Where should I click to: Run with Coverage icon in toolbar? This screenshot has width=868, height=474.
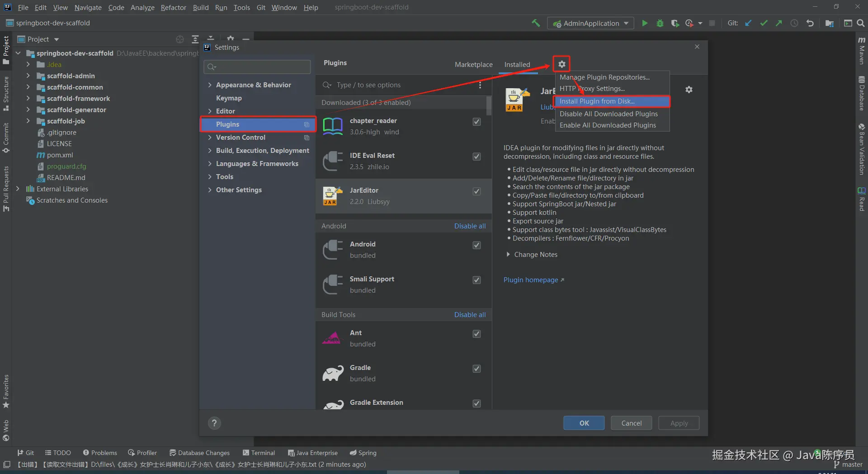[x=675, y=23]
